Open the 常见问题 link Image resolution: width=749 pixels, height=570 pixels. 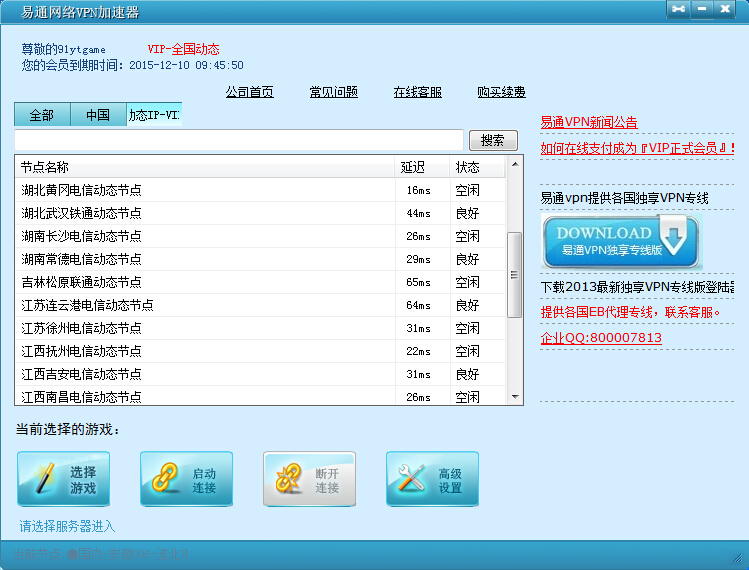(333, 92)
